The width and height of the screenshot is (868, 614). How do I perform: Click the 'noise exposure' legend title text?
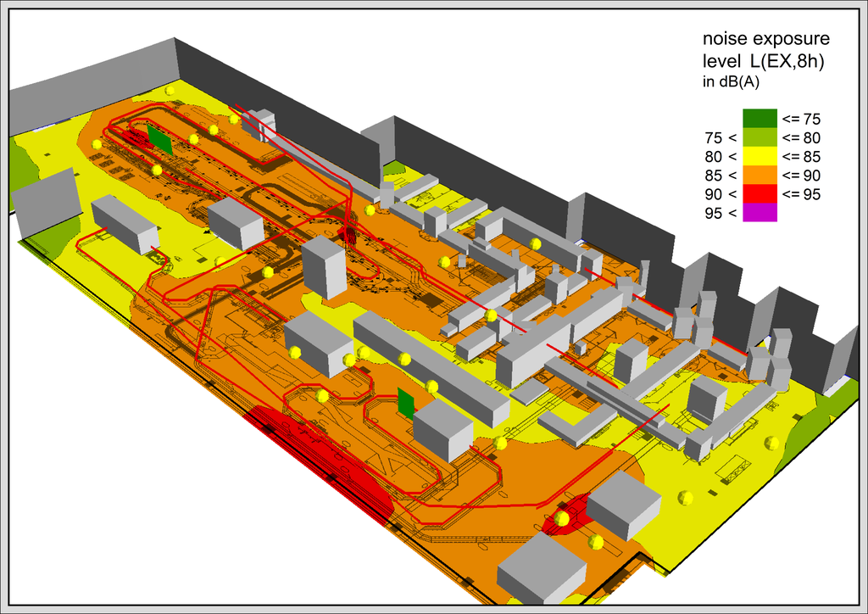coord(765,39)
